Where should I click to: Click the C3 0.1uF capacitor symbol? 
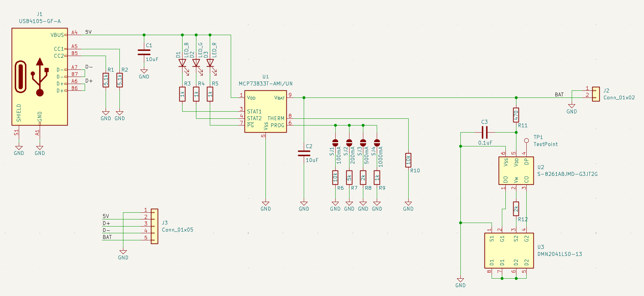click(485, 133)
